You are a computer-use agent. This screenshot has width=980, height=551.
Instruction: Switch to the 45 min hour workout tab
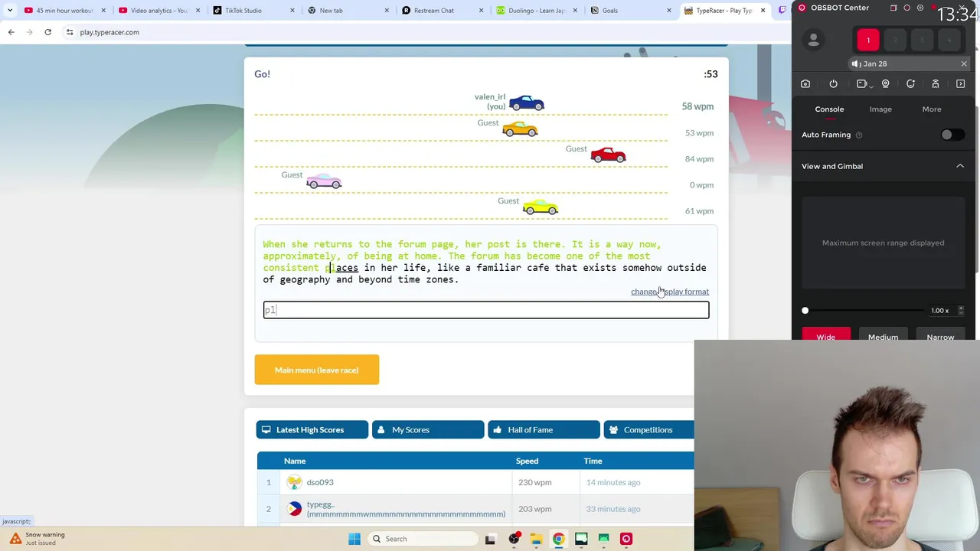click(65, 11)
